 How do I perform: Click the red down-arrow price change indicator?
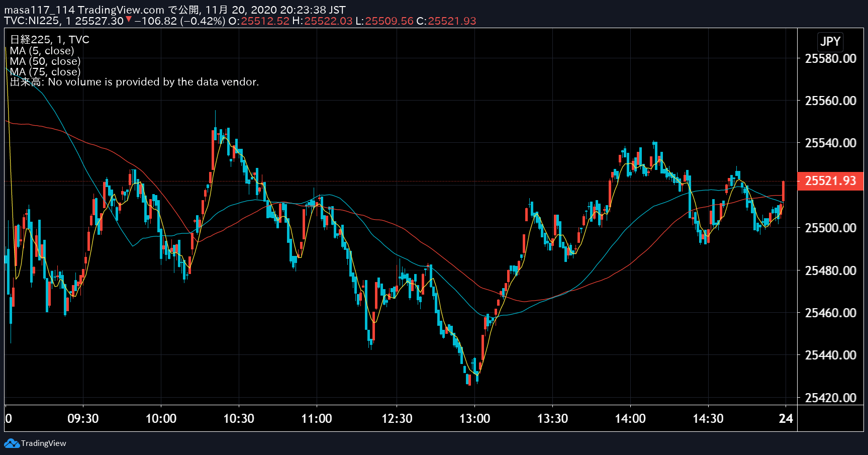pos(129,20)
